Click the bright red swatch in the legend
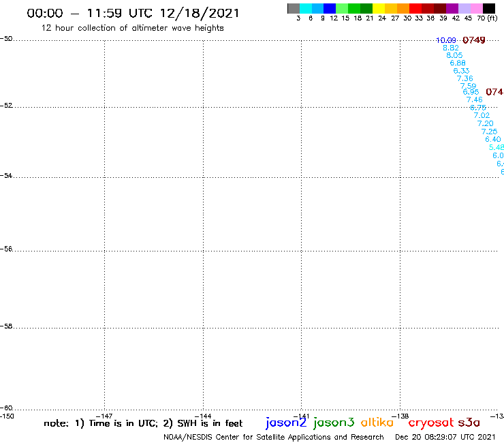The height and width of the screenshot is (443, 504). pyautogui.click(x=415, y=8)
